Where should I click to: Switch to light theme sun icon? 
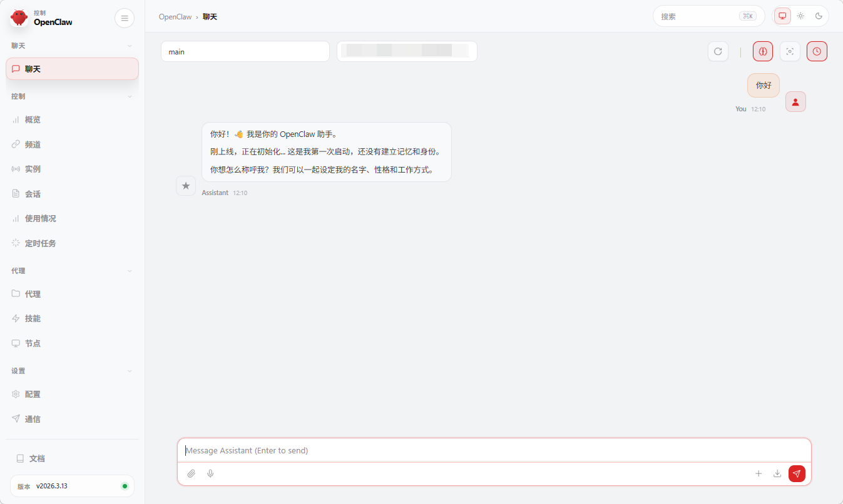click(x=800, y=16)
